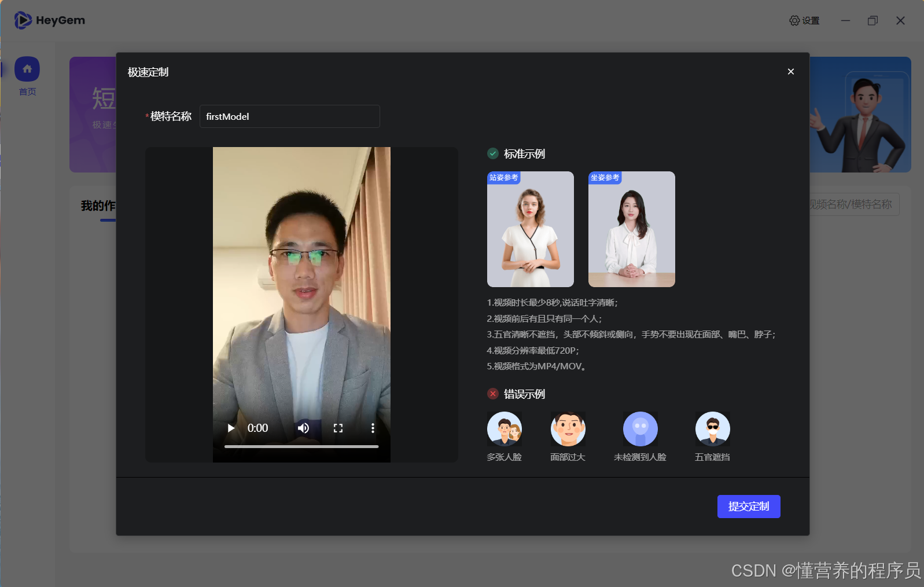Click the 面部过大 error example icon
Image resolution: width=924 pixels, height=587 pixels.
click(x=568, y=429)
